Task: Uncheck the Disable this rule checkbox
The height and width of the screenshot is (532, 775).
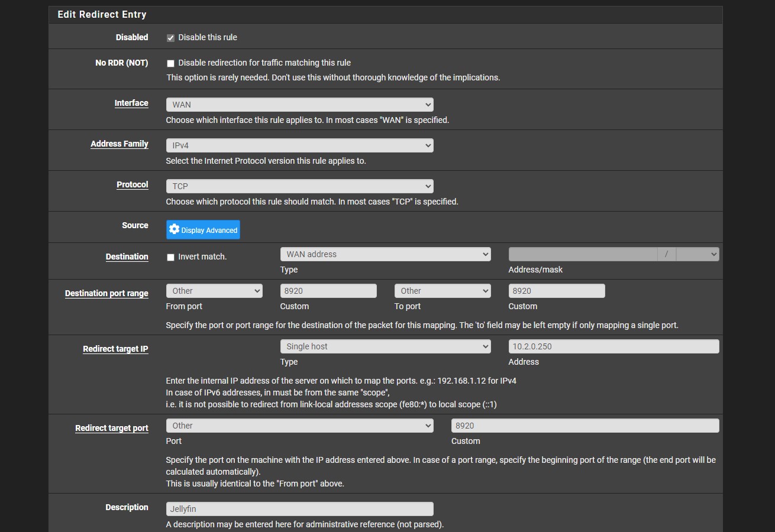Action: (170, 38)
